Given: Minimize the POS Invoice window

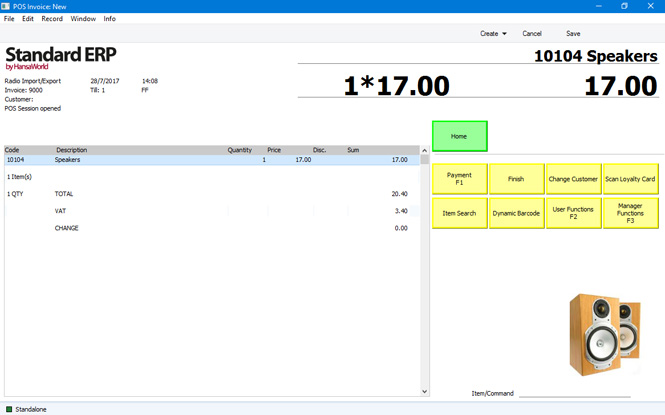Looking at the screenshot, I should tap(598, 6).
